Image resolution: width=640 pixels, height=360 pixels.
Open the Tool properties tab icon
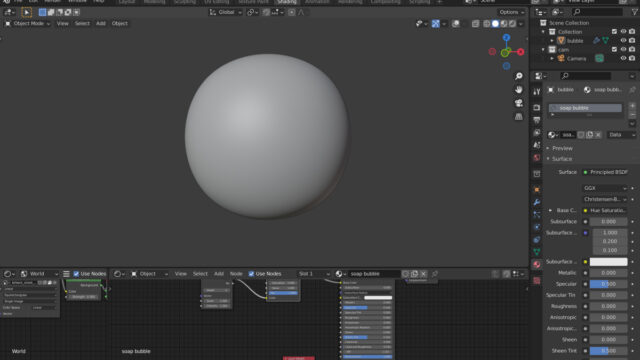[536, 92]
